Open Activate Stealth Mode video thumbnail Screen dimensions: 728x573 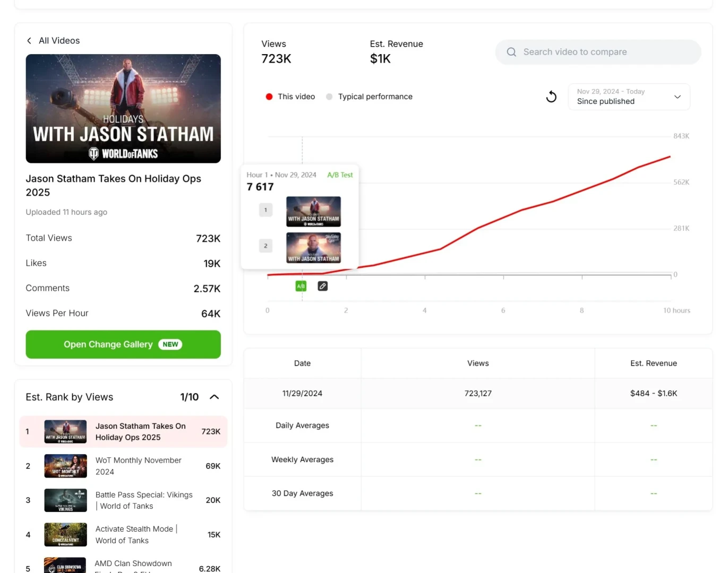tap(65, 534)
